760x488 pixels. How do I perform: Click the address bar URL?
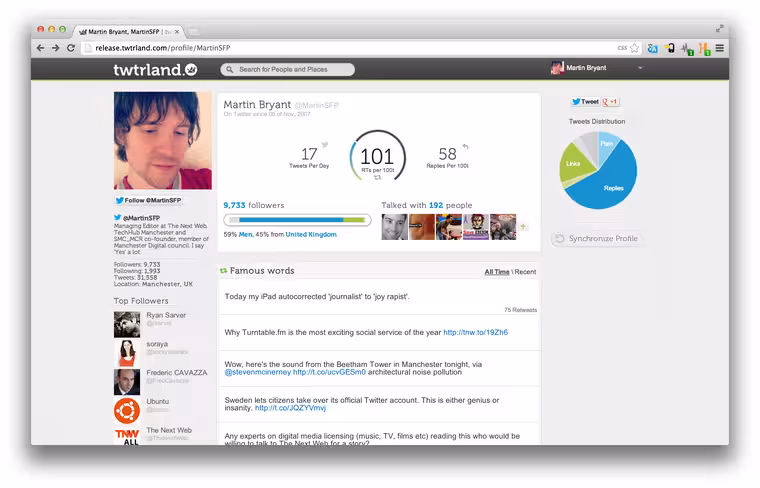pos(162,48)
